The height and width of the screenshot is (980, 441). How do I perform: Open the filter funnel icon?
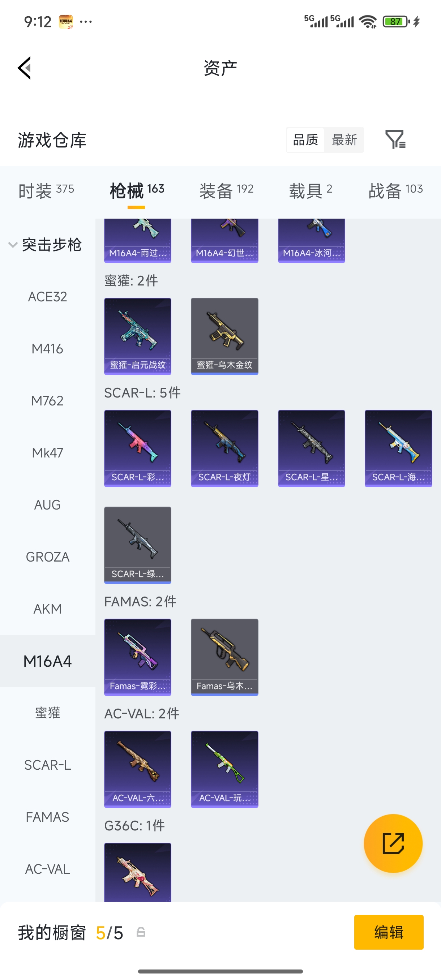point(395,139)
